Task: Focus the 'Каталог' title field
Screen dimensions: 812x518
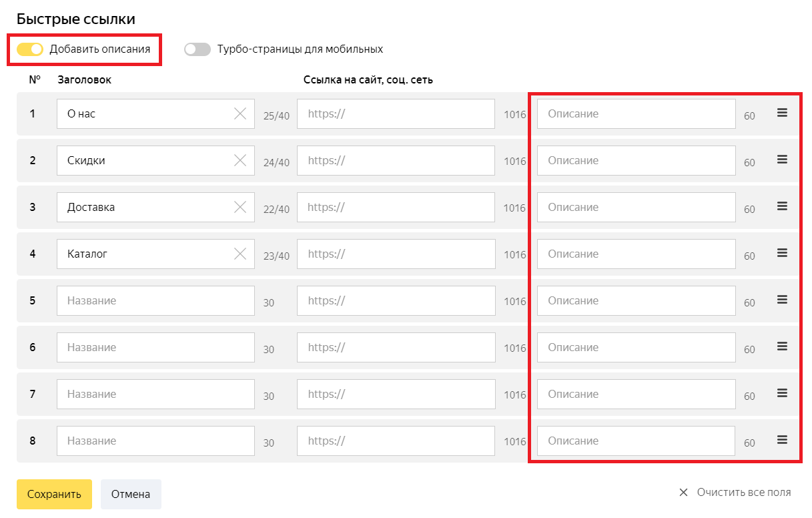Action: pos(155,254)
